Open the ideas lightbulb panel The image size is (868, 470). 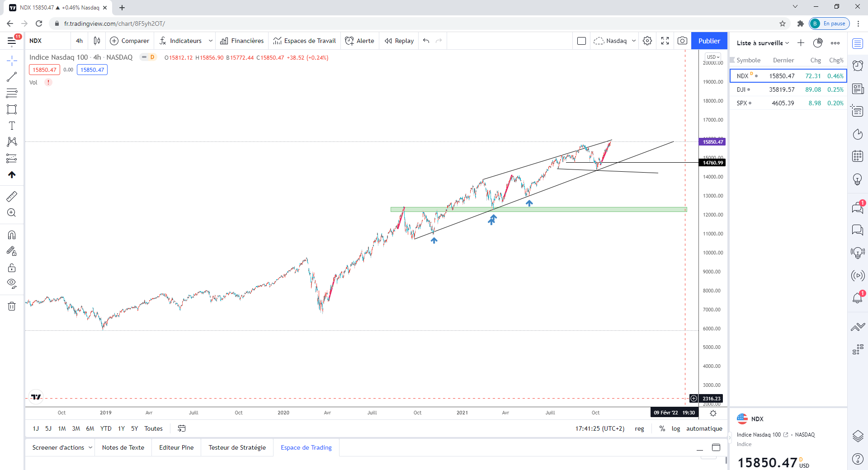pos(858,179)
